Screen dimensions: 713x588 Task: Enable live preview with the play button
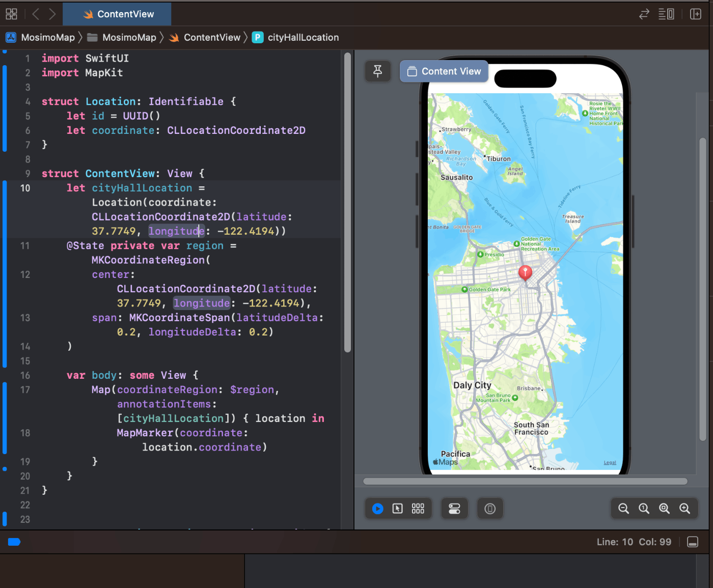(x=377, y=508)
